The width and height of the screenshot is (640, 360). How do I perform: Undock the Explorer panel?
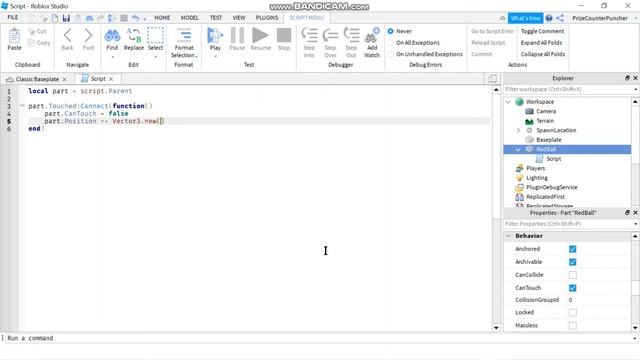tap(627, 78)
